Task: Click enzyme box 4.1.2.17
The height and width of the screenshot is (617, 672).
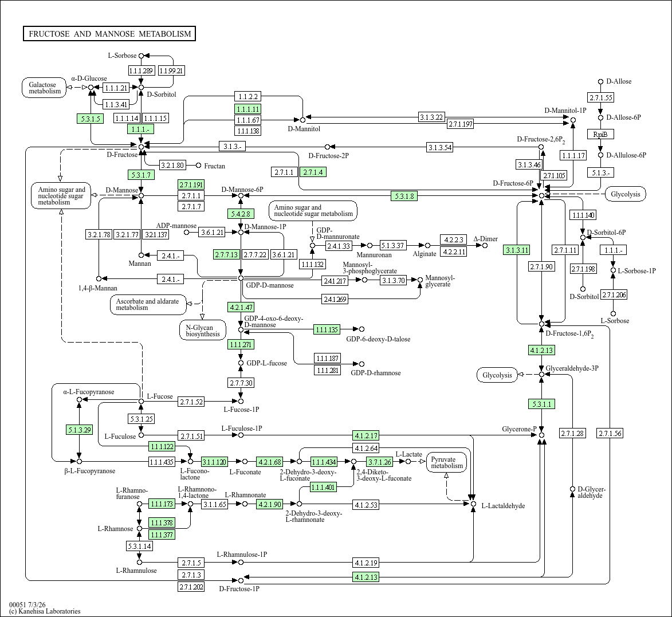Action: pos(366,436)
